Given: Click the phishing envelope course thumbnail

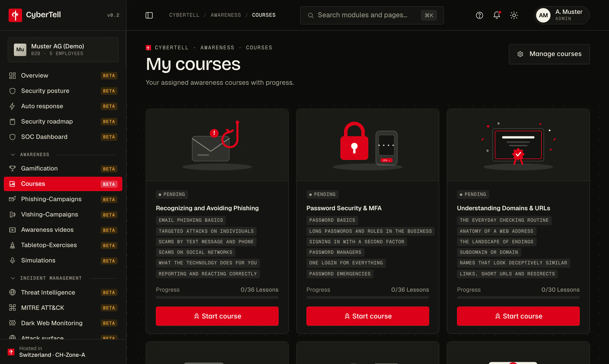Looking at the screenshot, I should click(x=217, y=145).
